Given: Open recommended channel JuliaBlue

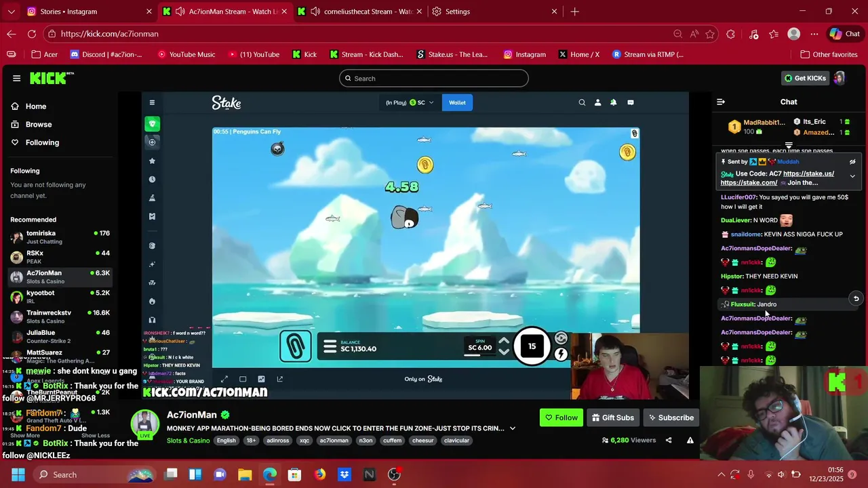Looking at the screenshot, I should [x=60, y=336].
